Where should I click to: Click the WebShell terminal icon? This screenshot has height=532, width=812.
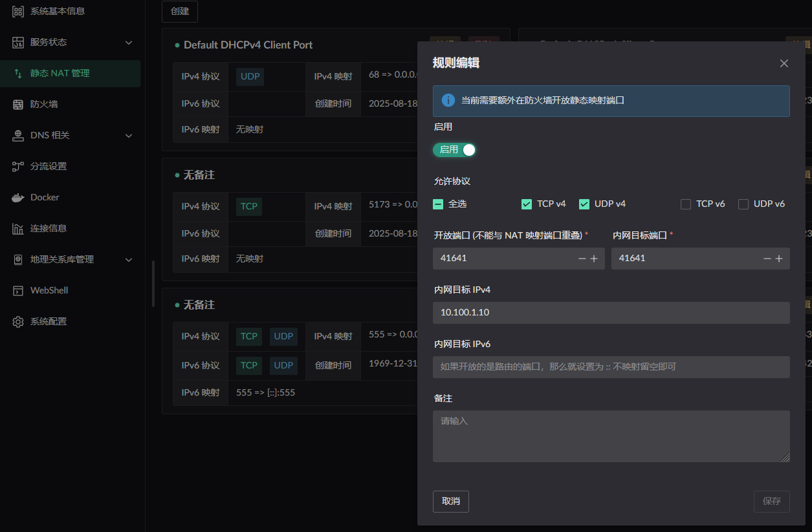pos(18,290)
